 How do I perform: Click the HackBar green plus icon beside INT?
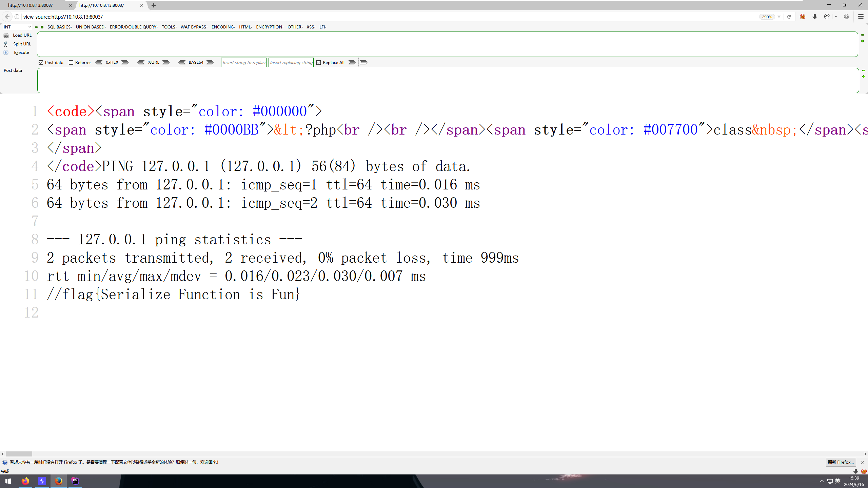pyautogui.click(x=42, y=27)
